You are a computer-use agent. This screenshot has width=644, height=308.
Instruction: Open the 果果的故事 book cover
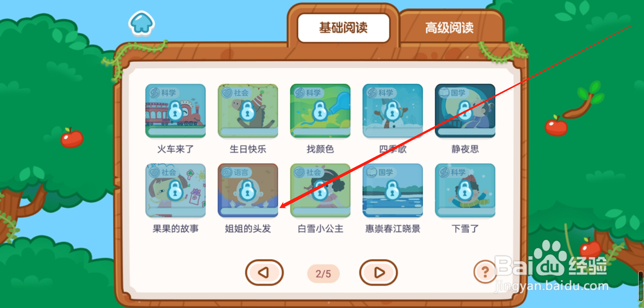pyautogui.click(x=175, y=190)
